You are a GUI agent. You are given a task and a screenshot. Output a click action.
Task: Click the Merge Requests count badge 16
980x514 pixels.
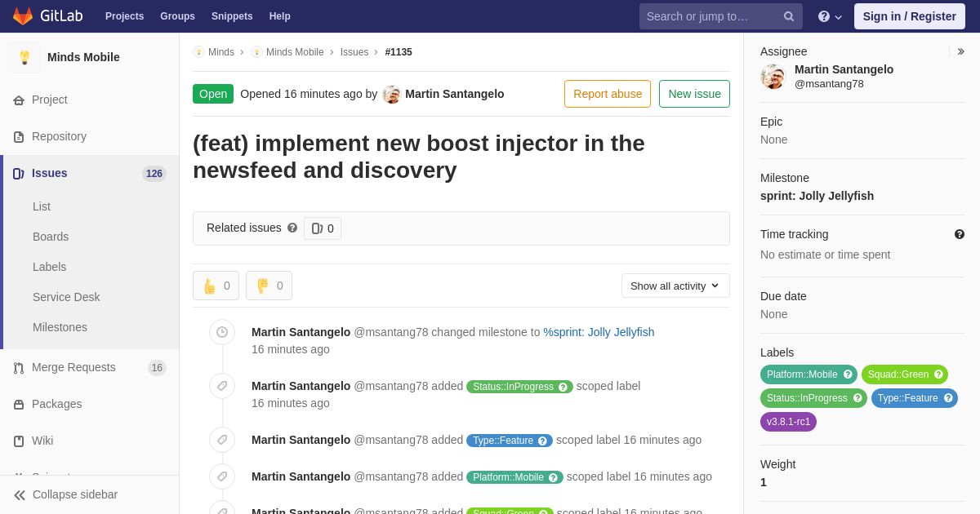pos(157,368)
